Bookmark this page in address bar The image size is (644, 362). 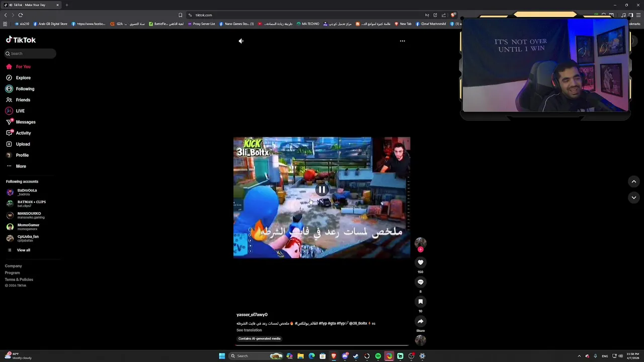pos(180,15)
